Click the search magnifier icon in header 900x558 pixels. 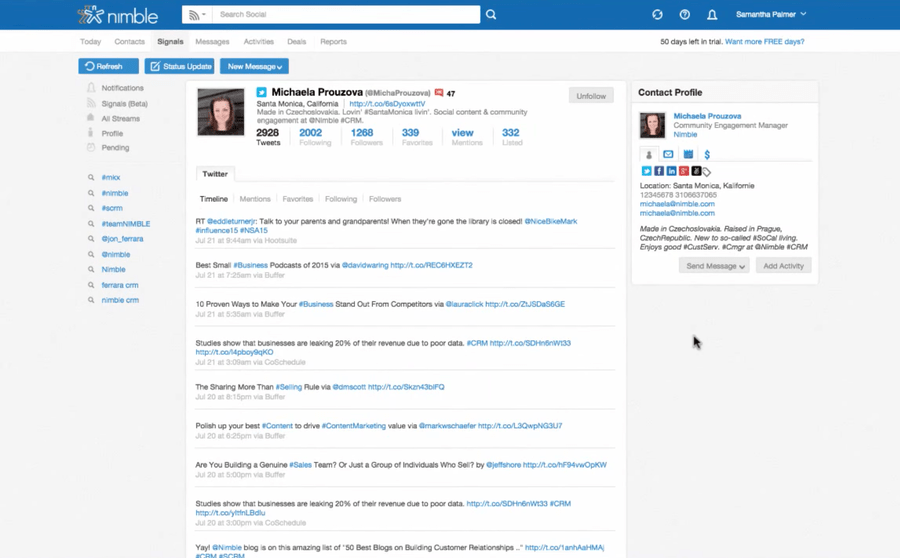491,15
